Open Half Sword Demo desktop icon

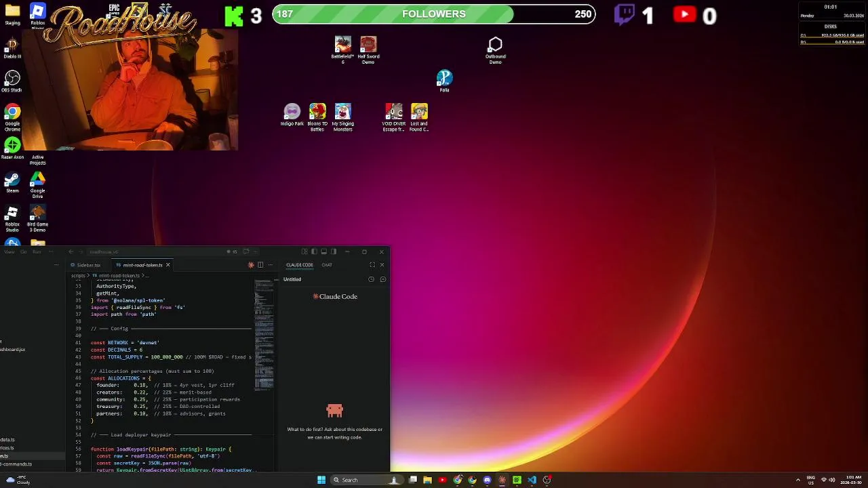pos(368,49)
